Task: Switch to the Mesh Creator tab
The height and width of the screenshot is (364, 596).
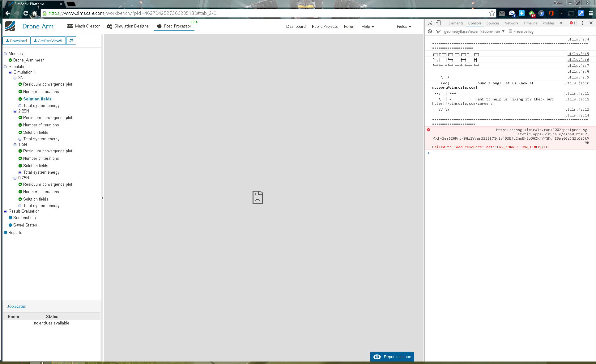Action: [83, 26]
